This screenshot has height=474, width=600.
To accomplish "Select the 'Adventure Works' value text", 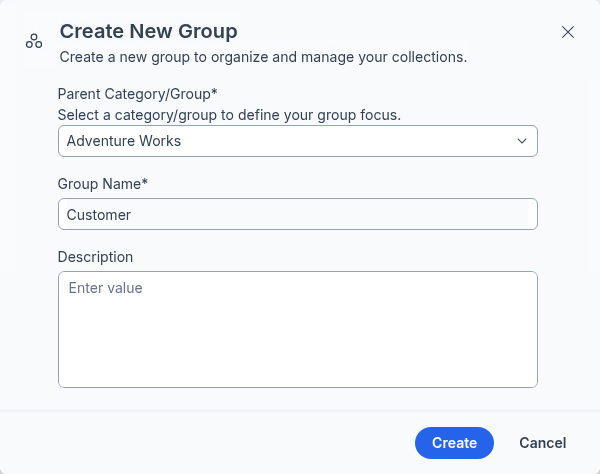I will click(x=124, y=141).
